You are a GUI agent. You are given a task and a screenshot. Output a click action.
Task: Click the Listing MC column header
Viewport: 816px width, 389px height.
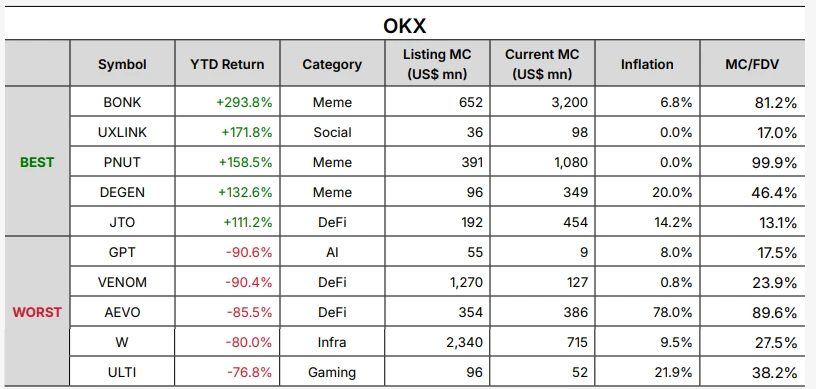pyautogui.click(x=437, y=64)
